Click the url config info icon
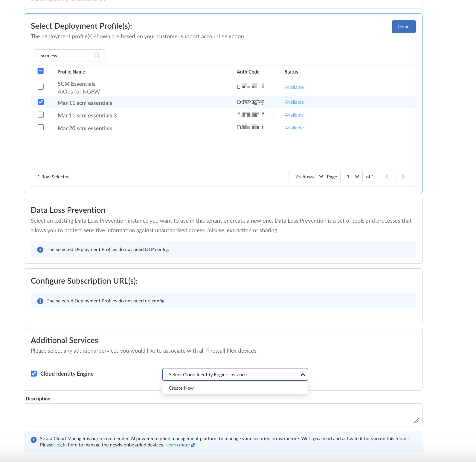 point(40,301)
